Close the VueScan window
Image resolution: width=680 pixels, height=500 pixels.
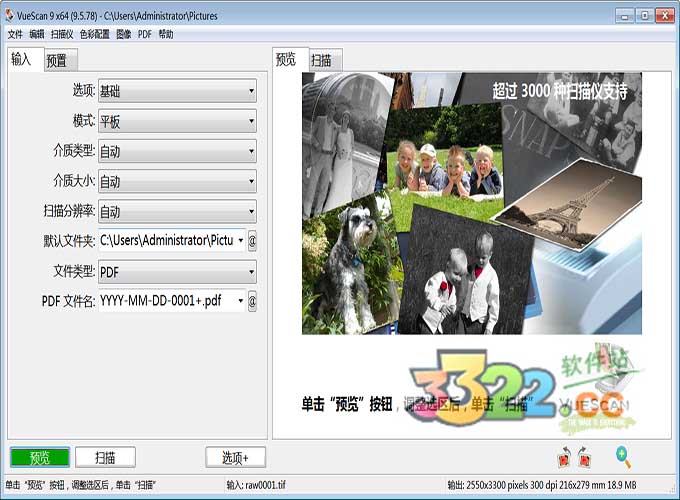665,16
